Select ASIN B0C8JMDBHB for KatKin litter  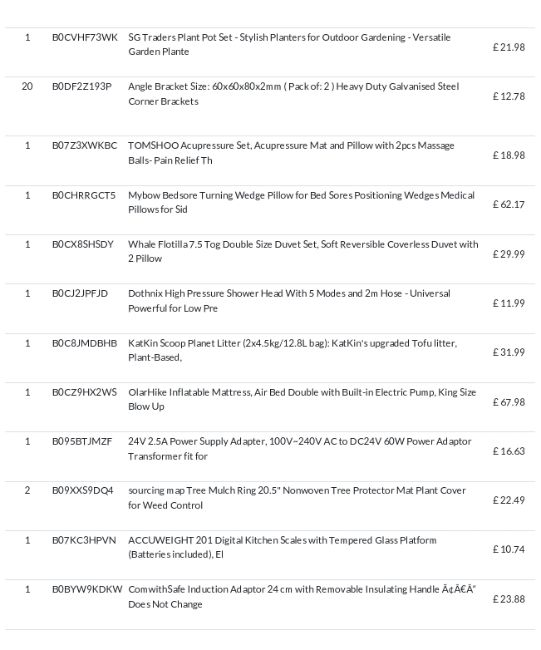tap(85, 343)
